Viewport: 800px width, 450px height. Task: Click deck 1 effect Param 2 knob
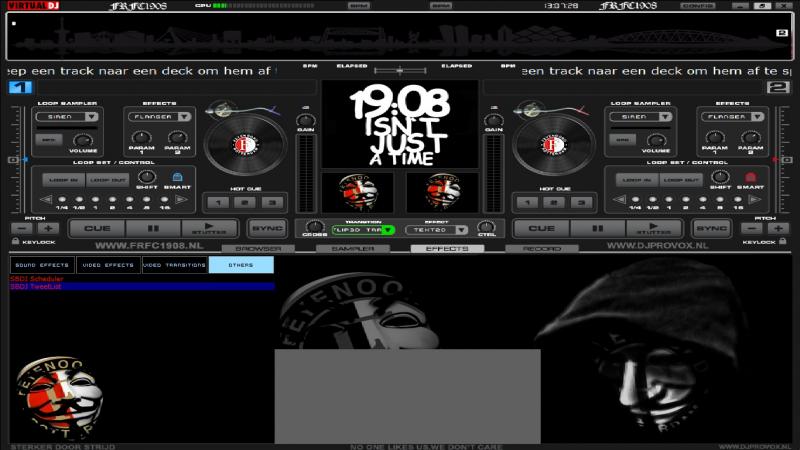pyautogui.click(x=177, y=137)
